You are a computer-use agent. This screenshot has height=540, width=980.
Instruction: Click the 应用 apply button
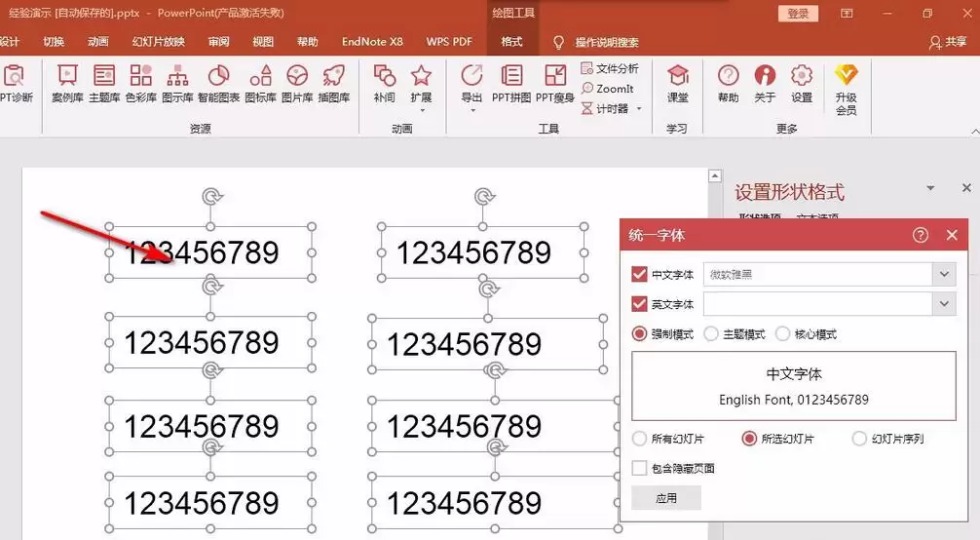(665, 498)
